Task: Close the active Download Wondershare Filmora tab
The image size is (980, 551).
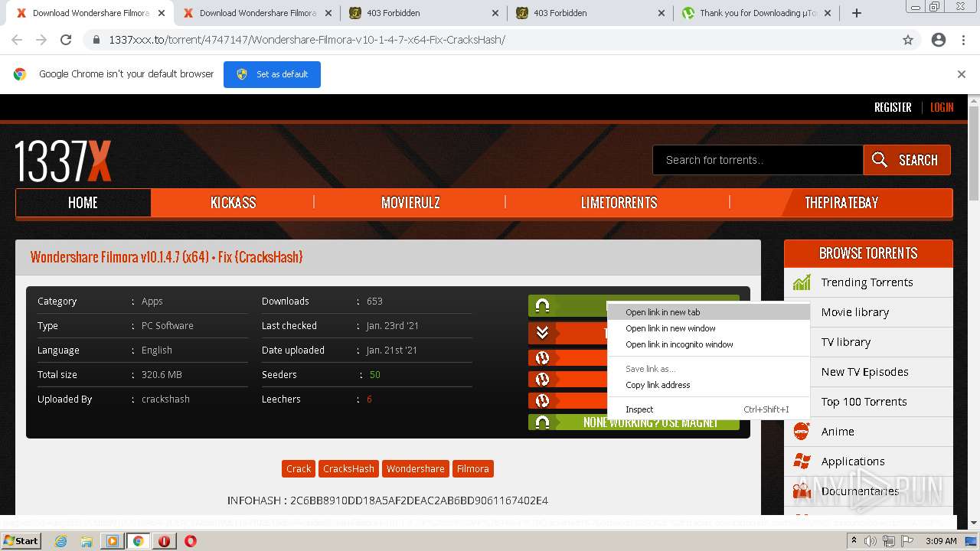Action: [x=161, y=13]
